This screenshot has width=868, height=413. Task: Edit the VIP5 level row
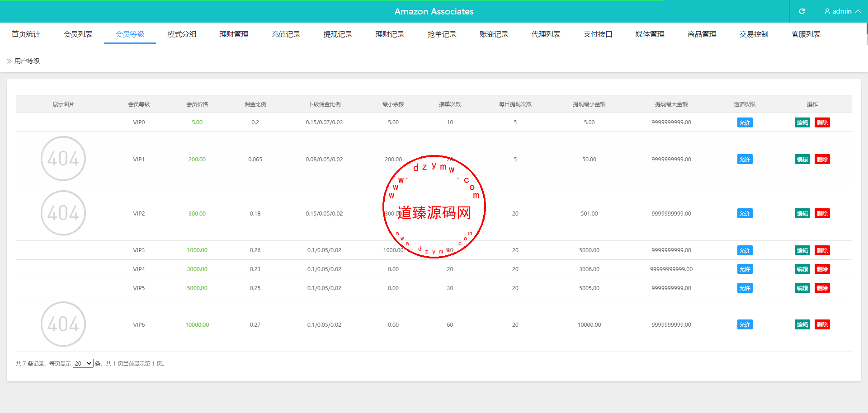click(x=802, y=288)
